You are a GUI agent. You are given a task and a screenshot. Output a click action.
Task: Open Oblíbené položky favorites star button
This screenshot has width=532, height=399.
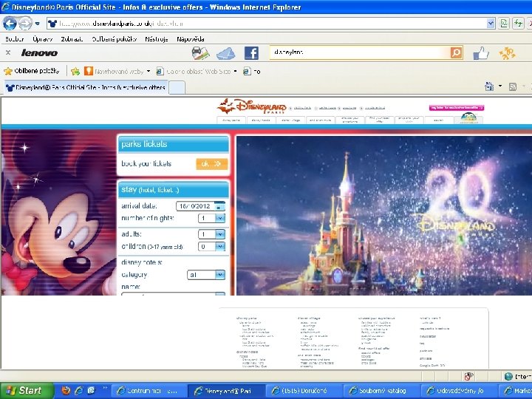(x=32, y=71)
